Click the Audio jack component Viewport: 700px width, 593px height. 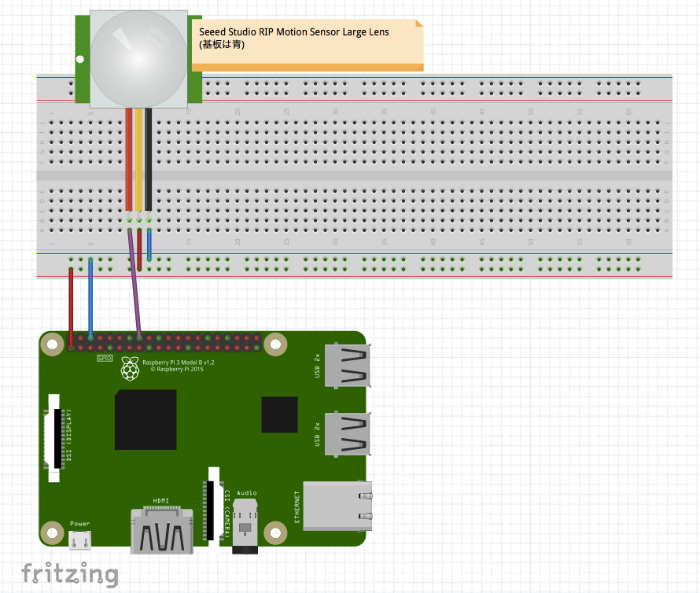tap(246, 523)
